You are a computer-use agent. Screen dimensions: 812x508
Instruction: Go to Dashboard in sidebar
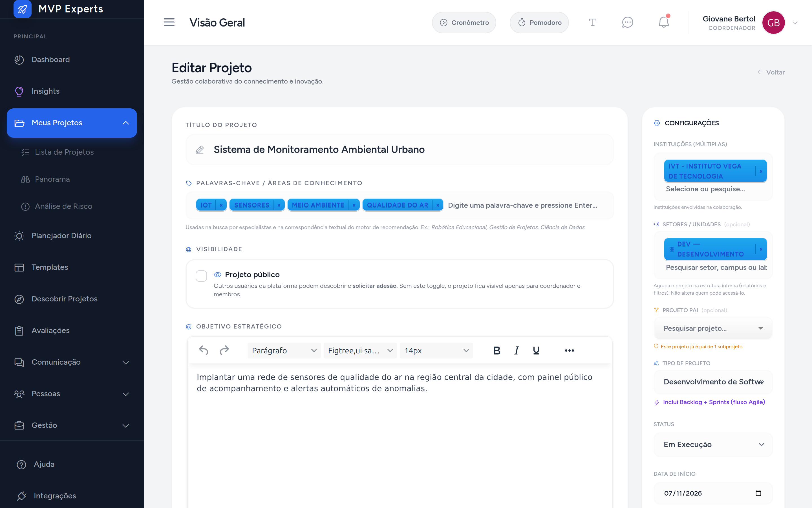tap(72, 60)
